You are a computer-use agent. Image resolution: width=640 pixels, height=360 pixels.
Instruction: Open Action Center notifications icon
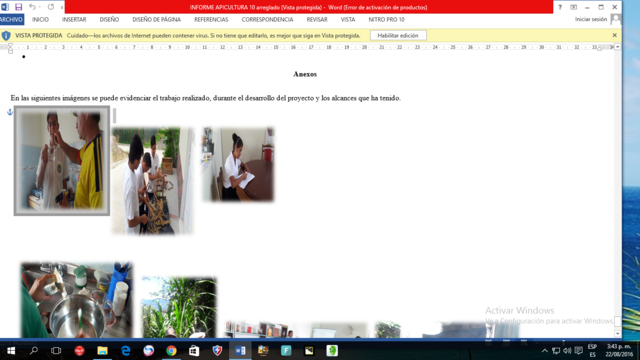[578, 351]
